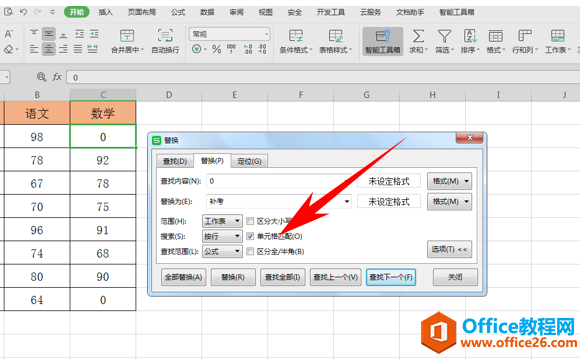Click the currency format icon
This screenshot has height=360, width=584.
[x=196, y=49]
